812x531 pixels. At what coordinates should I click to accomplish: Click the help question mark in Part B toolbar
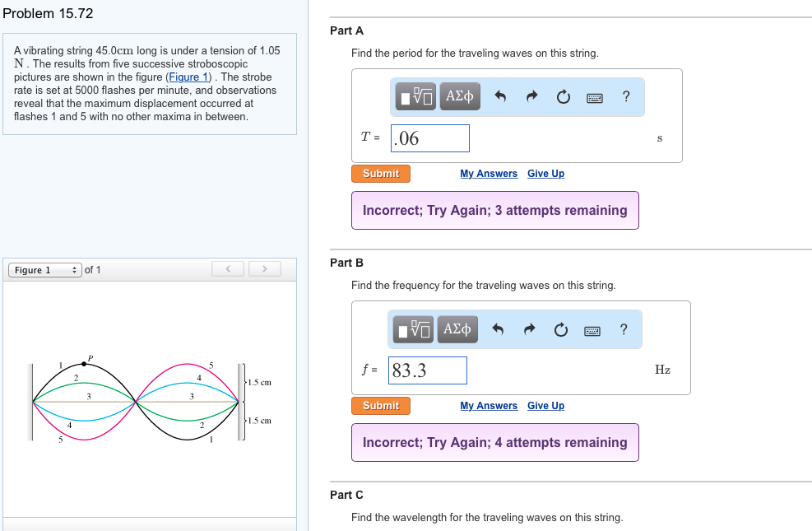pyautogui.click(x=623, y=329)
